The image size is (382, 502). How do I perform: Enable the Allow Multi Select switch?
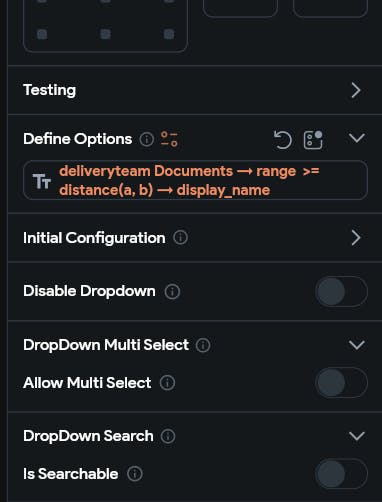point(341,383)
